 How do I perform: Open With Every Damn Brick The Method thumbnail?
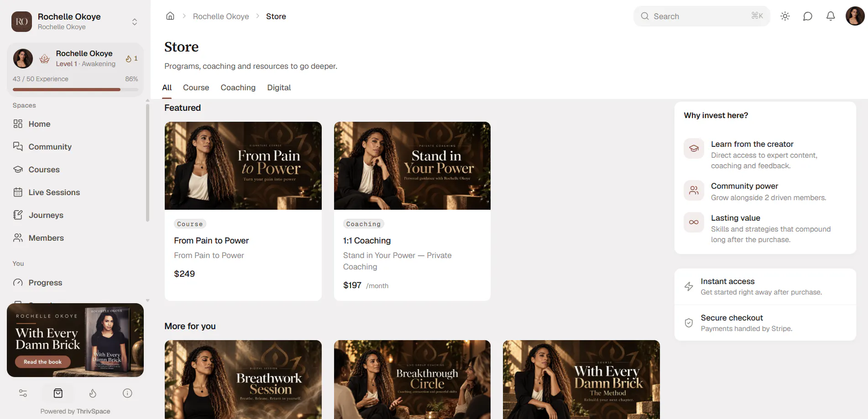tap(581, 379)
